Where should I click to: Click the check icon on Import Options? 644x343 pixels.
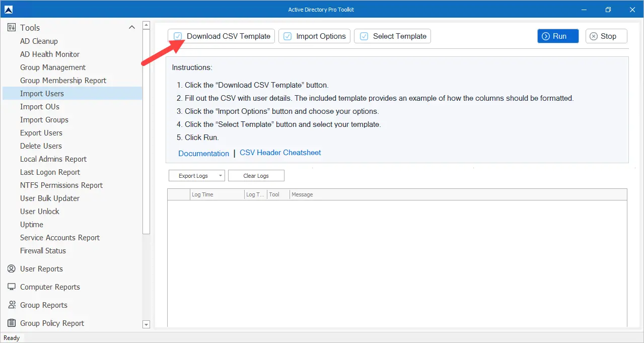(x=288, y=36)
